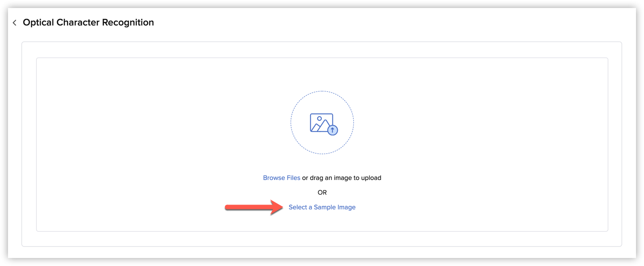Choose Select a Sample Image link

322,207
